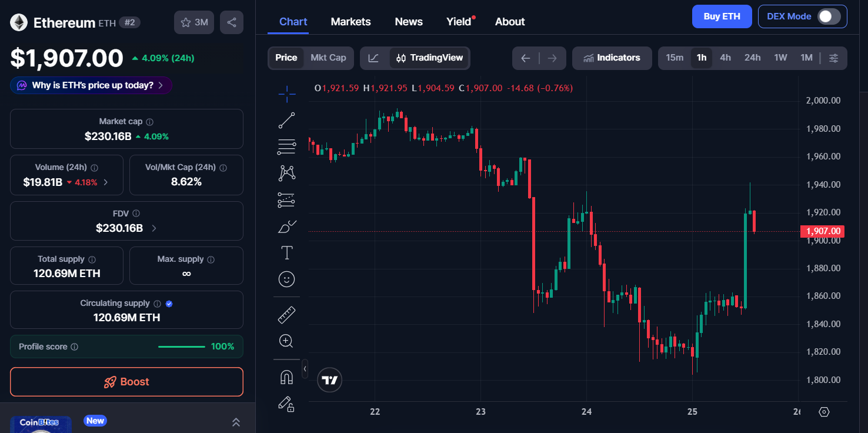Set interval to 1h
Image resolution: width=868 pixels, height=433 pixels.
(702, 58)
